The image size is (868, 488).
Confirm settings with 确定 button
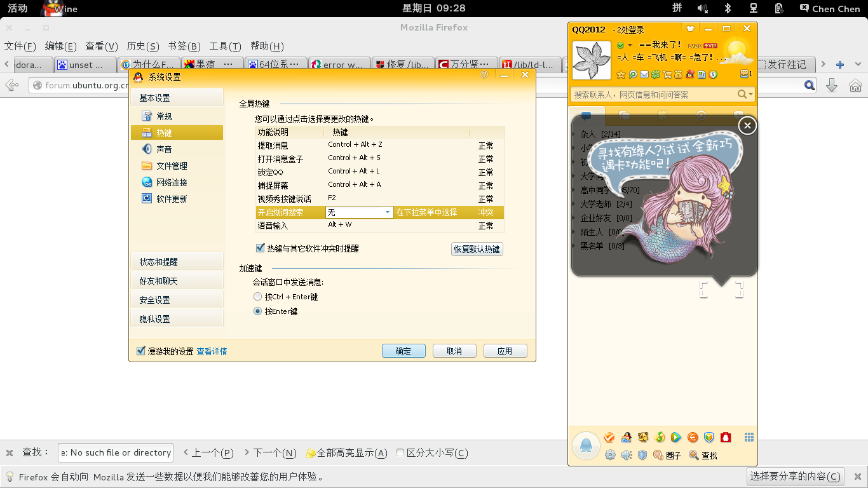403,351
